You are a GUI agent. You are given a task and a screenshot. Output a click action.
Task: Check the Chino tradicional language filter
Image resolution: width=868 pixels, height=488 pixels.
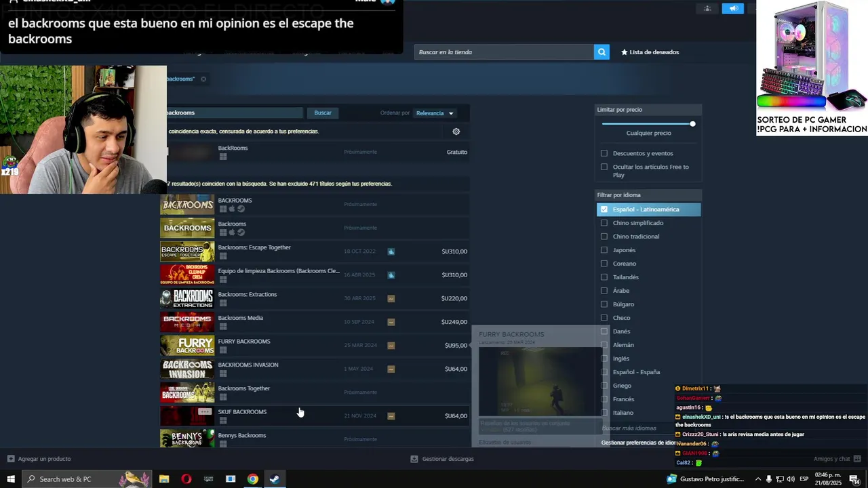click(x=604, y=237)
